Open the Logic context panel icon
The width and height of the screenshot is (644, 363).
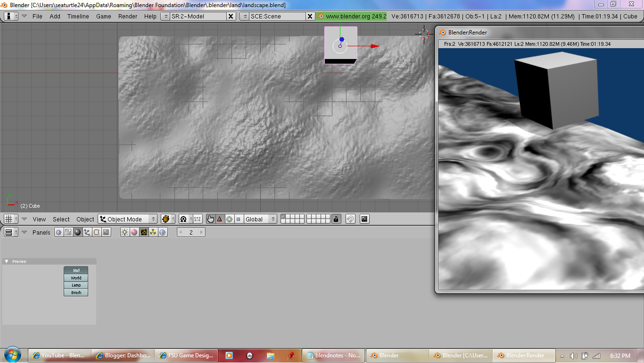coord(59,232)
